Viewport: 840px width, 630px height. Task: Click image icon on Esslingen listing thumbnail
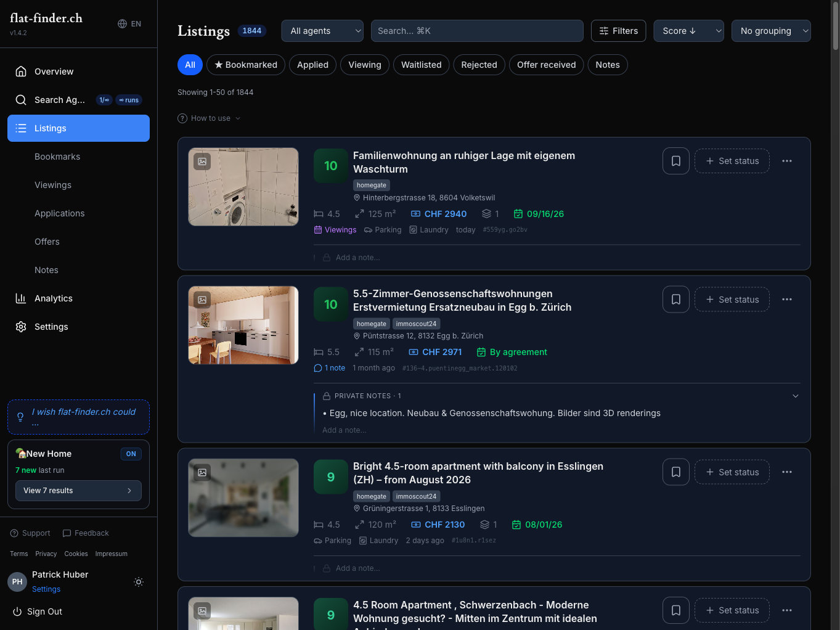[202, 473]
